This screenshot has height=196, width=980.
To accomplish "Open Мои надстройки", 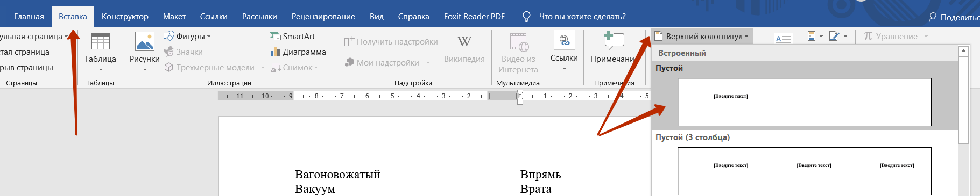I will click(x=382, y=62).
